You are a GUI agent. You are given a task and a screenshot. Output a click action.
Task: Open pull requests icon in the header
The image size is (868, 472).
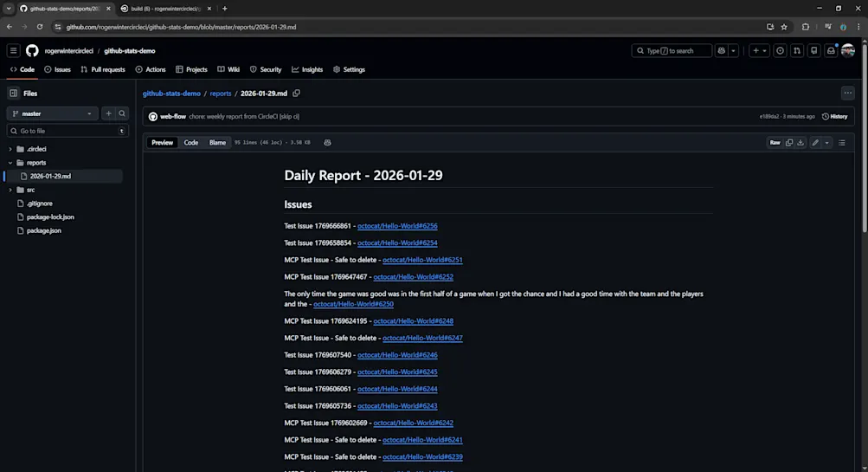(796, 50)
